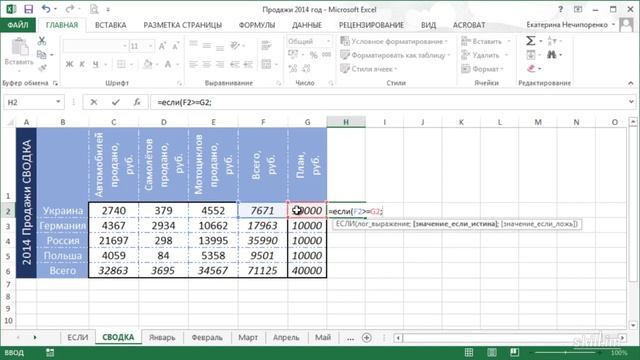Switch to Page Break Preview in status bar
Screen dimensions: 640x360
pos(514,352)
